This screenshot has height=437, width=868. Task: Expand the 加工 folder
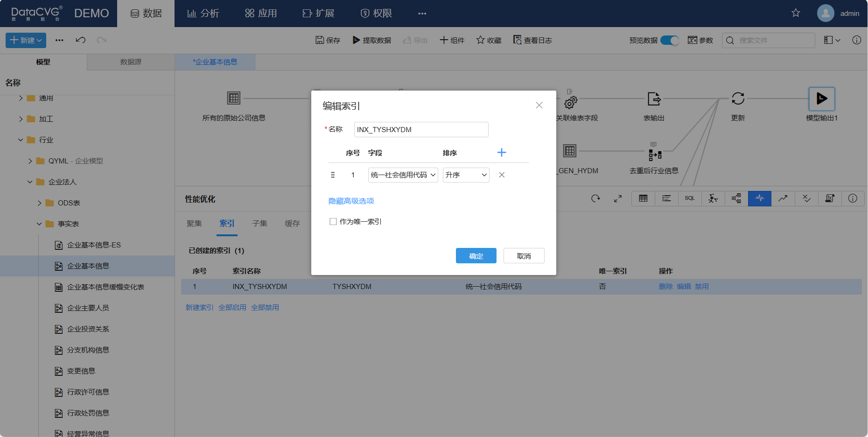coord(21,119)
